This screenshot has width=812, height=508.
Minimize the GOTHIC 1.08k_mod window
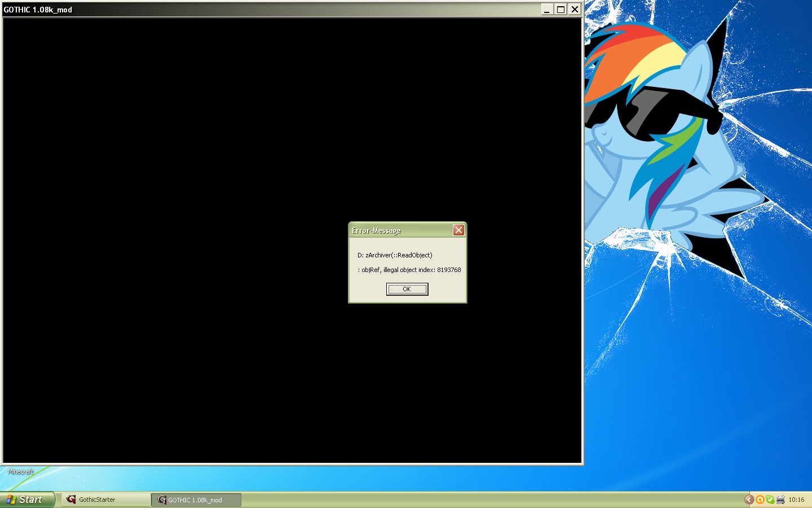546,9
